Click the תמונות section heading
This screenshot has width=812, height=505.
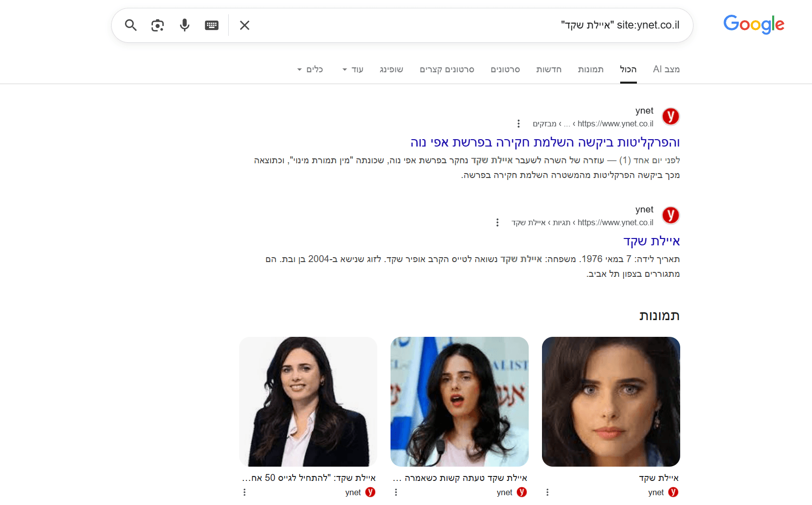[x=660, y=316]
